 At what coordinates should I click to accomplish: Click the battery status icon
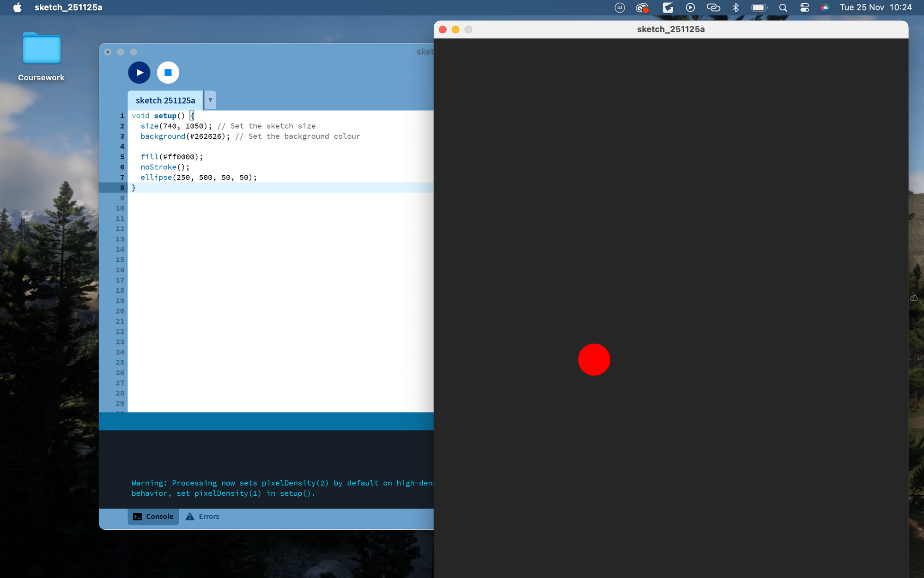coord(759,7)
